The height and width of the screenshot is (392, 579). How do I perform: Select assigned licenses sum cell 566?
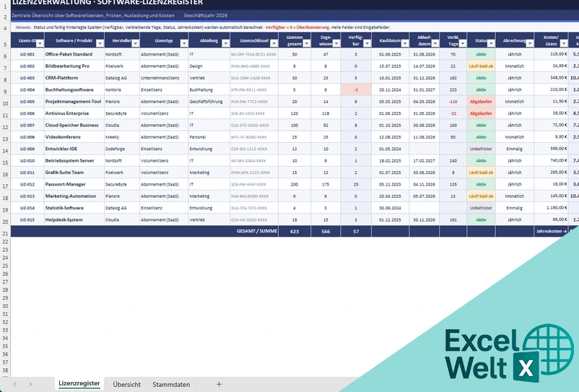point(326,232)
